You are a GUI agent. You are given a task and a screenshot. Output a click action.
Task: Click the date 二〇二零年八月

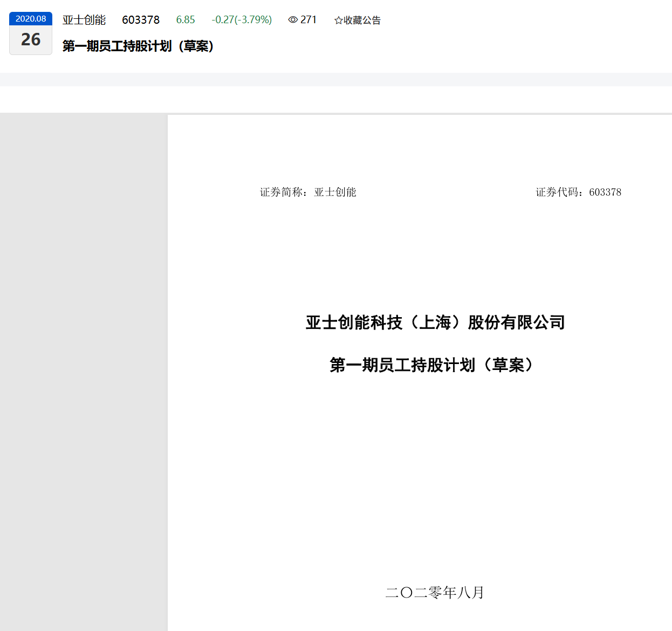(435, 592)
